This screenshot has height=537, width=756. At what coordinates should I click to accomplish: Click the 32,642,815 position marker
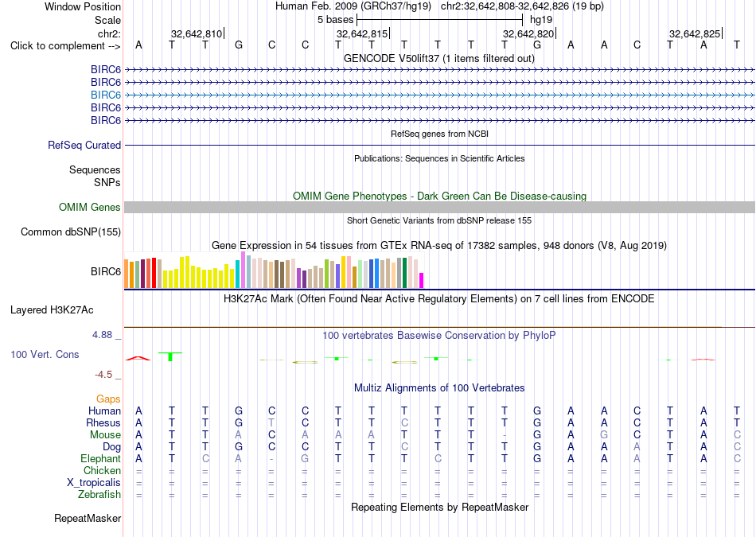click(x=362, y=33)
